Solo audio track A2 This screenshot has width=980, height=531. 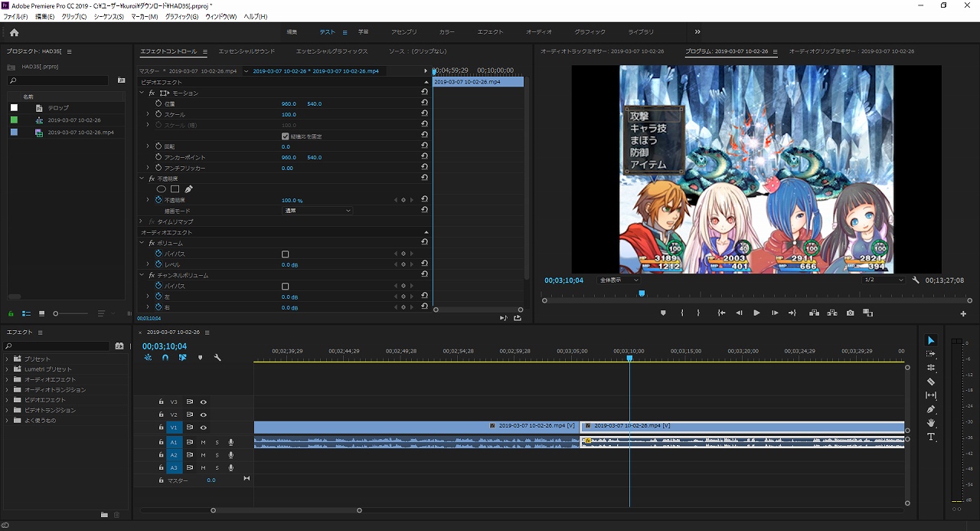[217, 455]
